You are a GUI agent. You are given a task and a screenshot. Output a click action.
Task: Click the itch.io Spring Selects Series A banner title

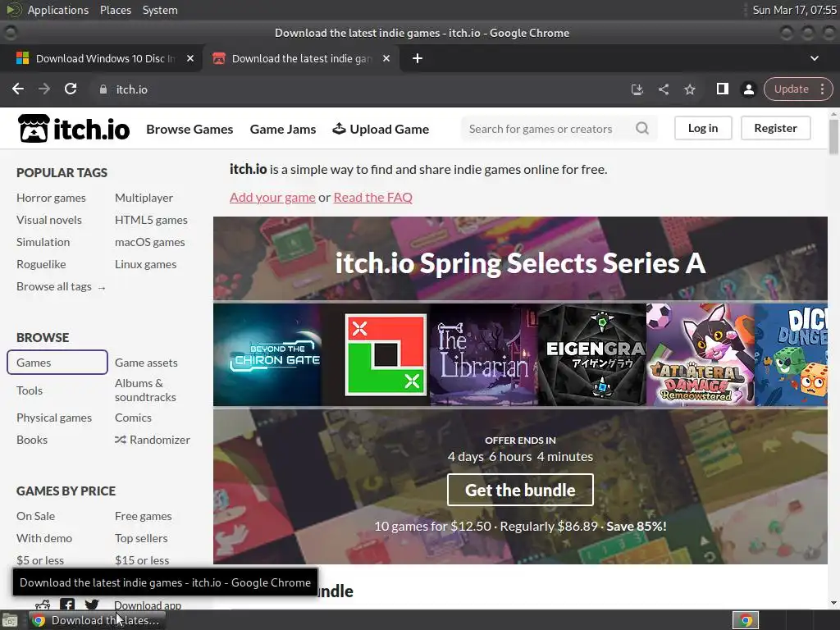coord(520,263)
